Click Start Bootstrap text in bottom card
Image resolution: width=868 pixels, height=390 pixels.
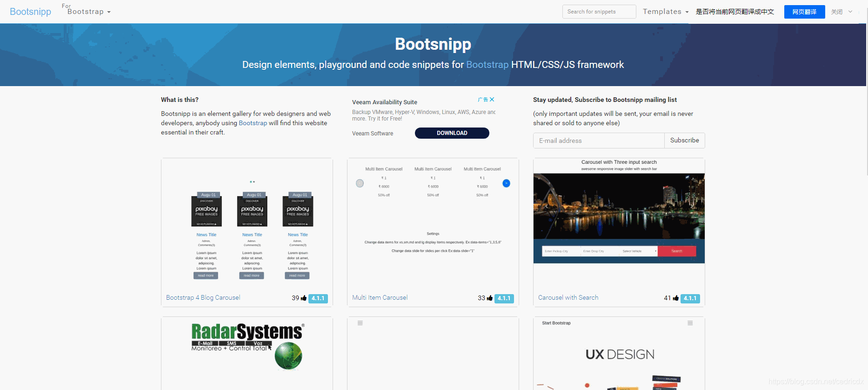tap(556, 323)
